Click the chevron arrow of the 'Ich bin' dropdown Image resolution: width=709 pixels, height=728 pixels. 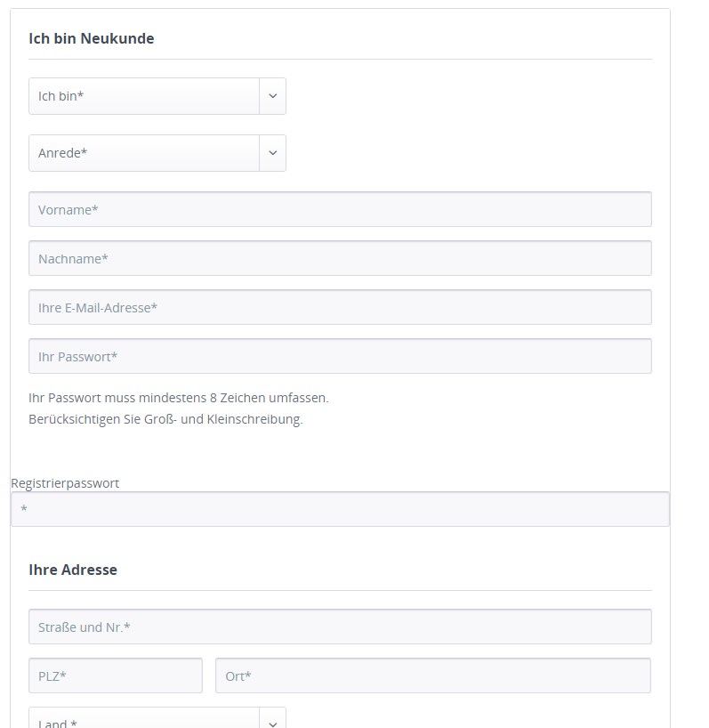[272, 96]
